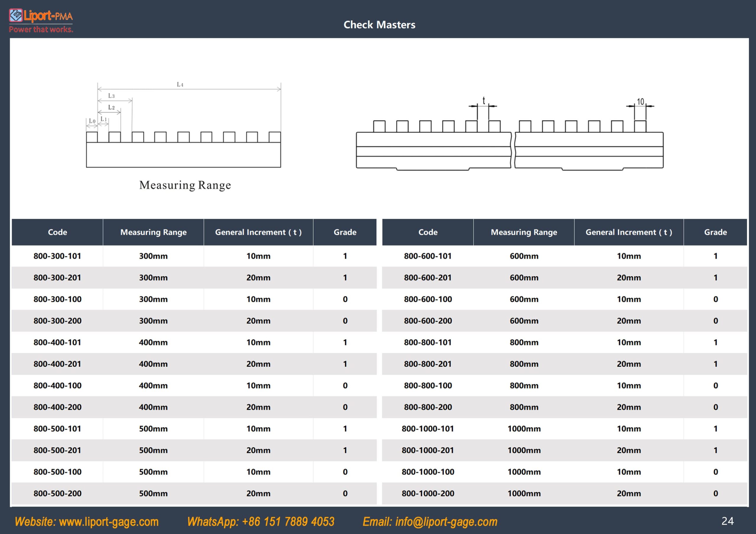Open the www.liport-gage.com website link
This screenshot has height=534, width=756.
click(x=109, y=522)
